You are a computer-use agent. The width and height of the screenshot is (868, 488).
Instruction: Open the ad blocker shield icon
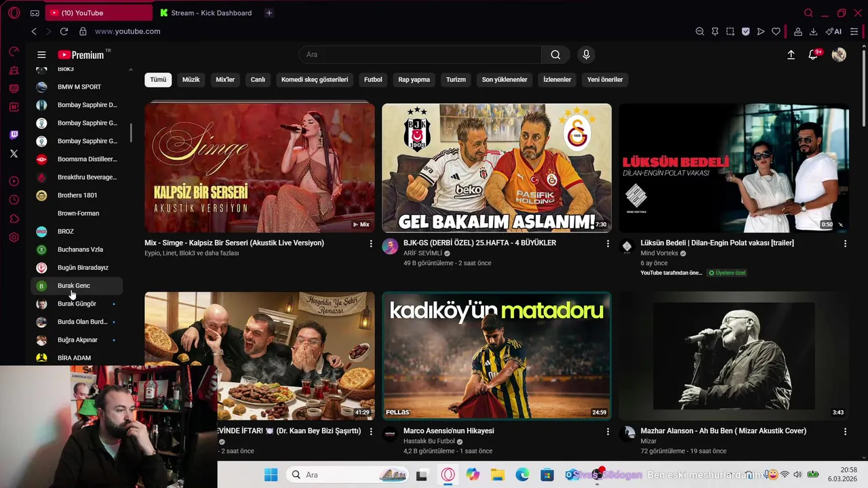745,31
